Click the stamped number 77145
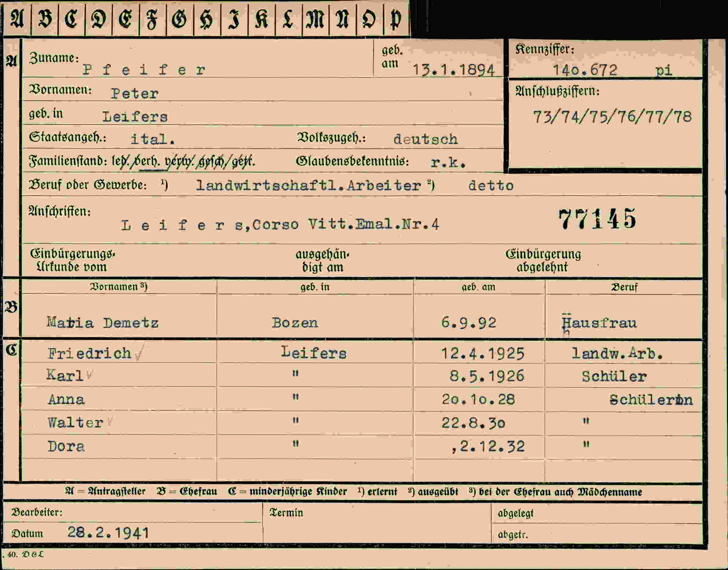Screen dimensions: 728x570 pyautogui.click(x=597, y=219)
